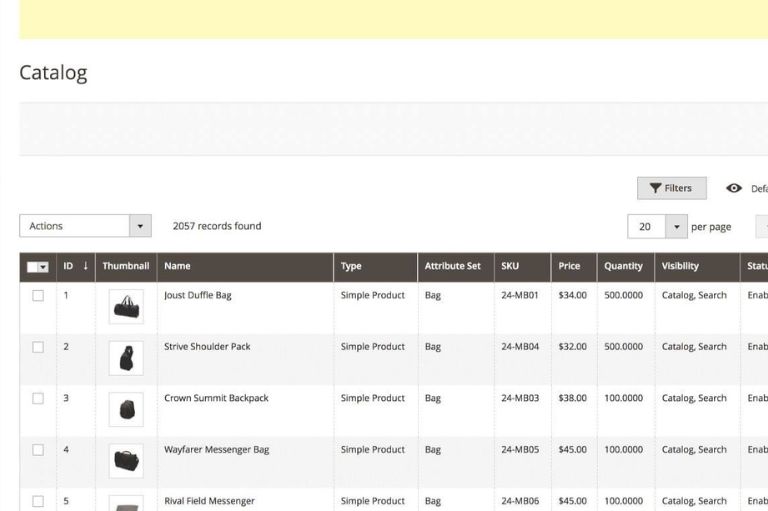This screenshot has width=768, height=511.
Task: Open the Strive Shoulder Pack thumbnail
Action: [x=126, y=358]
